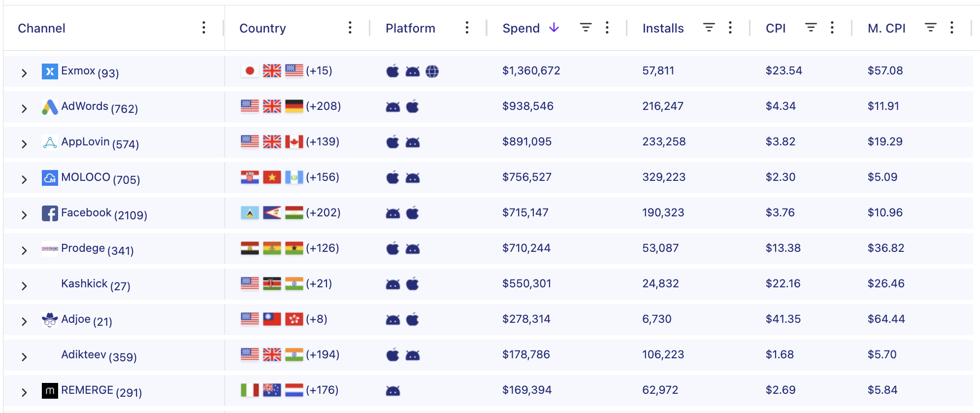Click the Spend sort descending arrow

tap(554, 28)
